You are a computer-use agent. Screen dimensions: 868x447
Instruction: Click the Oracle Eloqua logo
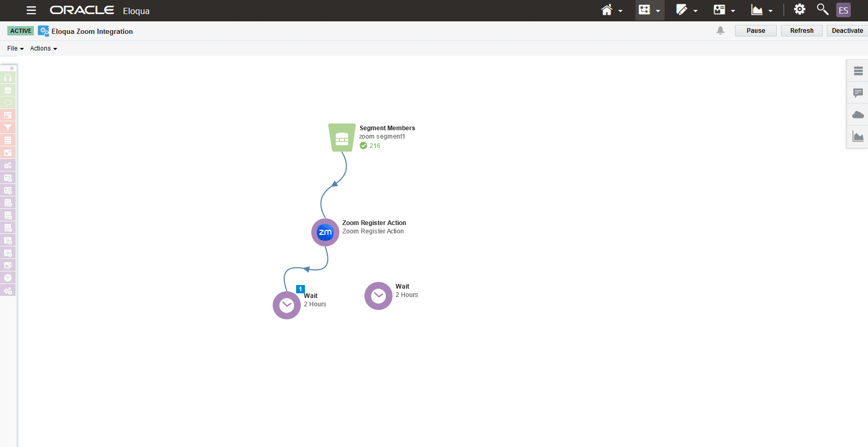click(100, 10)
